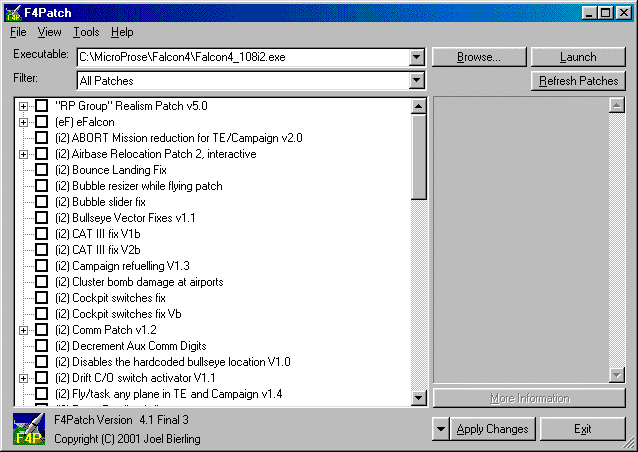Click the F4P logo icon in the footer

(x=28, y=429)
